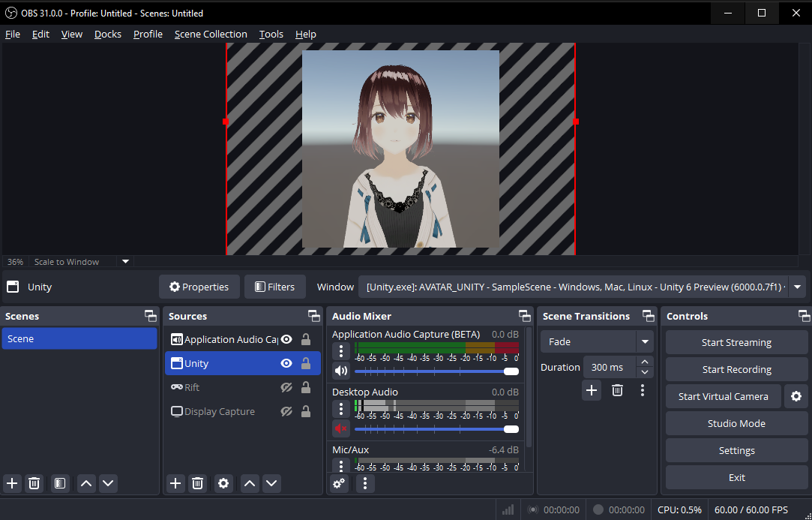
Task: Hide the Unity source eye icon
Action: (286, 363)
